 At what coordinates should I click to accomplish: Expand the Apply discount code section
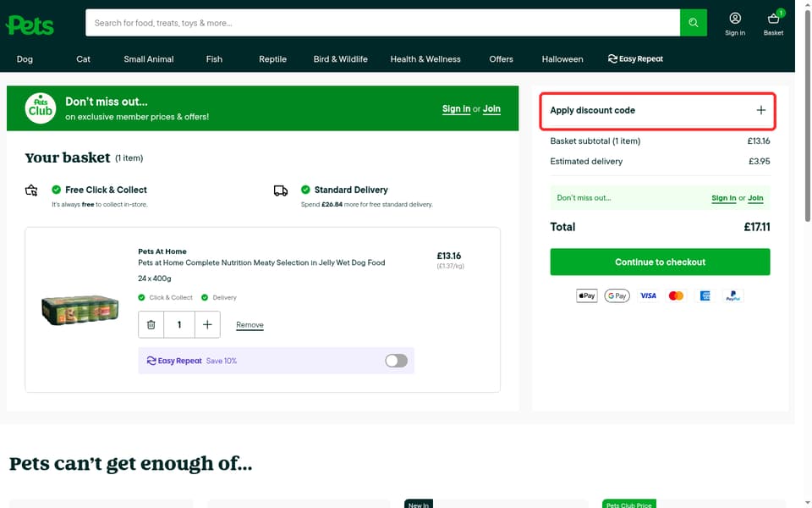tap(657, 110)
